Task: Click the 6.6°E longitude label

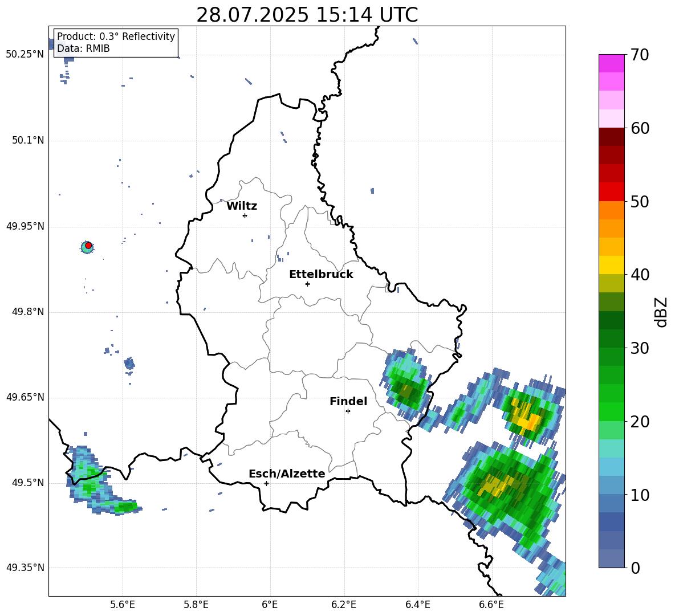Action: pyautogui.click(x=491, y=605)
